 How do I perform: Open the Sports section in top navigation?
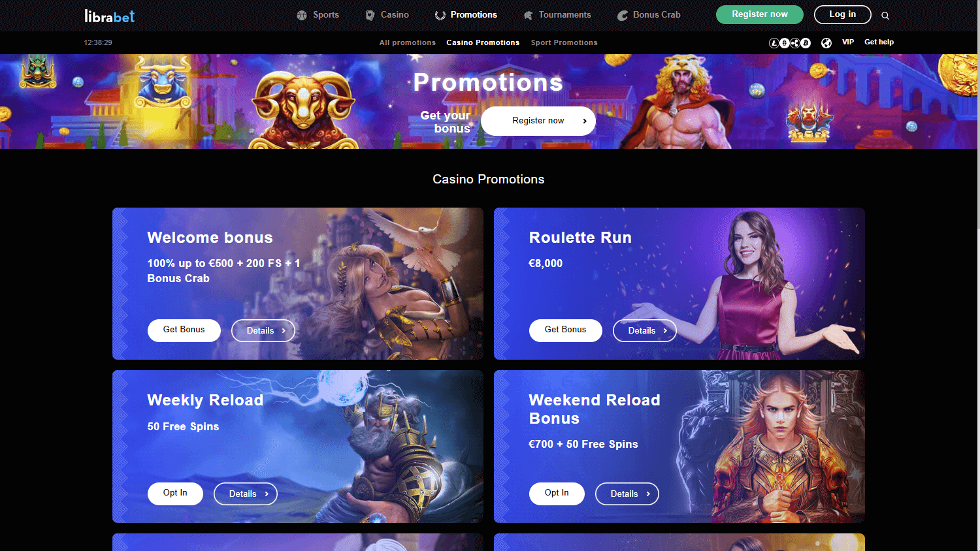point(318,15)
